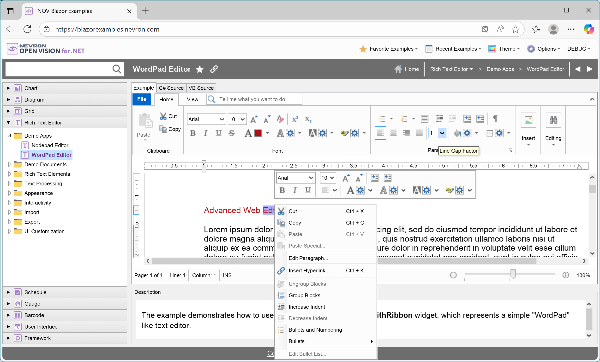
Task: Click the sidebar search input field
Action: point(59,69)
